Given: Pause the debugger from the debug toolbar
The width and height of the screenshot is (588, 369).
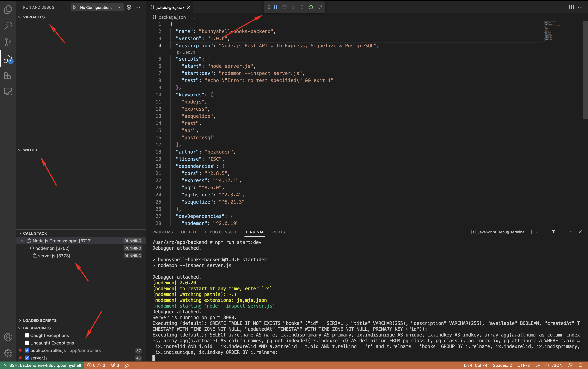Looking at the screenshot, I should [x=275, y=7].
